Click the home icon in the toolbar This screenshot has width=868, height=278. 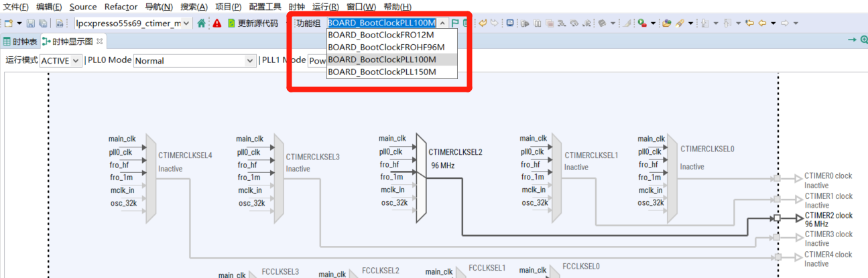201,23
